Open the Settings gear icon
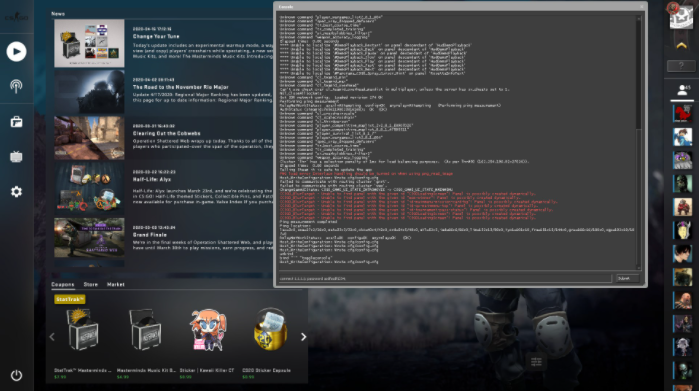 tap(16, 192)
